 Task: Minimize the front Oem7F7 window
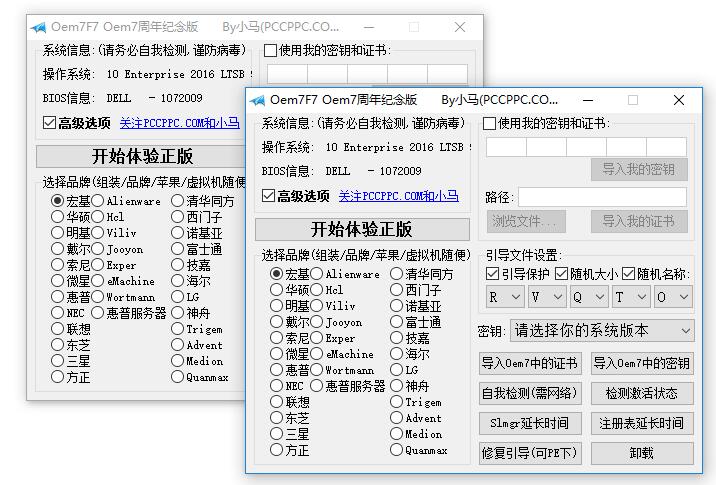(x=586, y=100)
